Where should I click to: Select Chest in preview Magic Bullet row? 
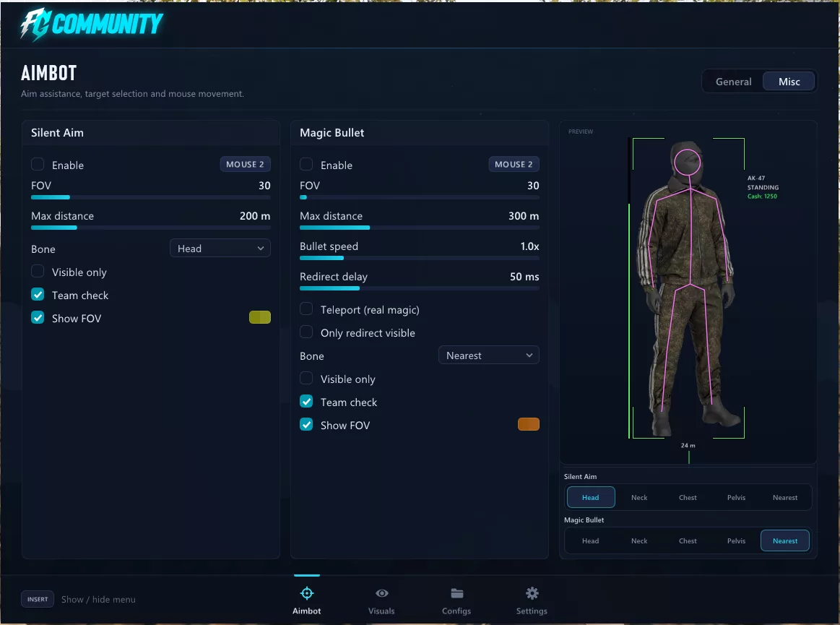pos(688,541)
